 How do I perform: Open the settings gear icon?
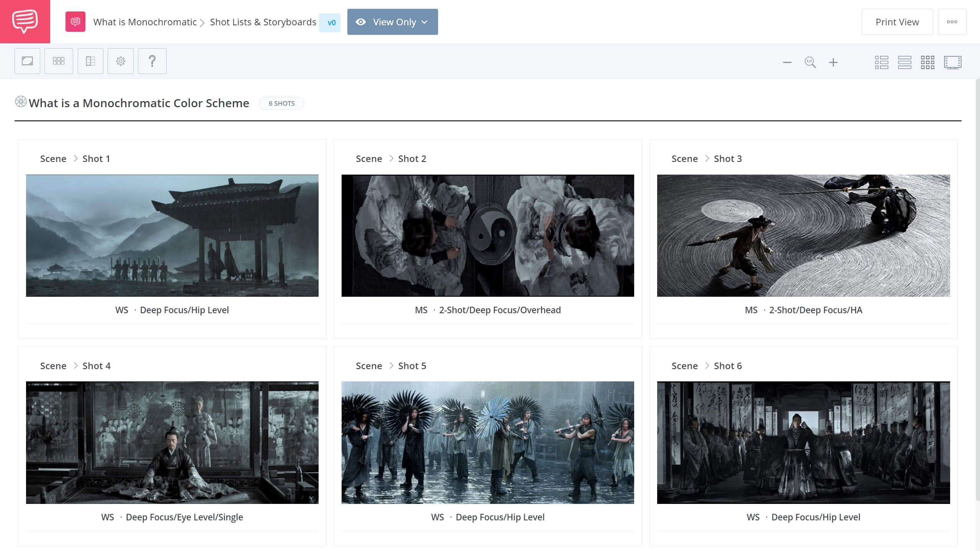click(x=121, y=61)
